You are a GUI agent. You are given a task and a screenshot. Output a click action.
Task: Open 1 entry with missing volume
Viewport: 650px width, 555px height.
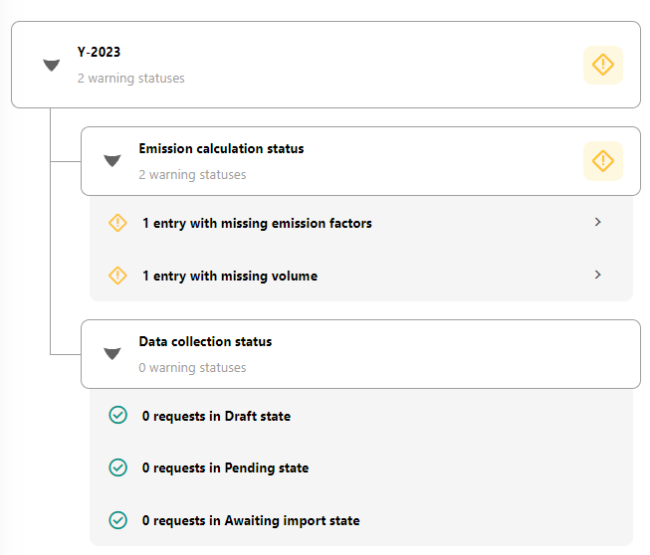230,276
